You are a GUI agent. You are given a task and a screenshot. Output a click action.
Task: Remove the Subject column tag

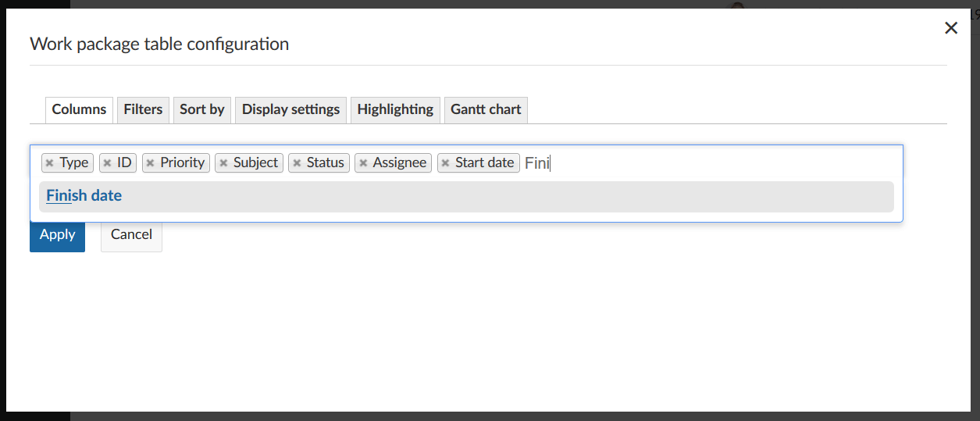(223, 163)
